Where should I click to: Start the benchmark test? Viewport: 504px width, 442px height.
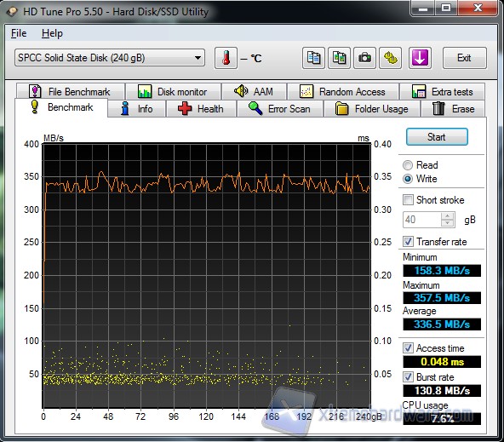tap(437, 137)
